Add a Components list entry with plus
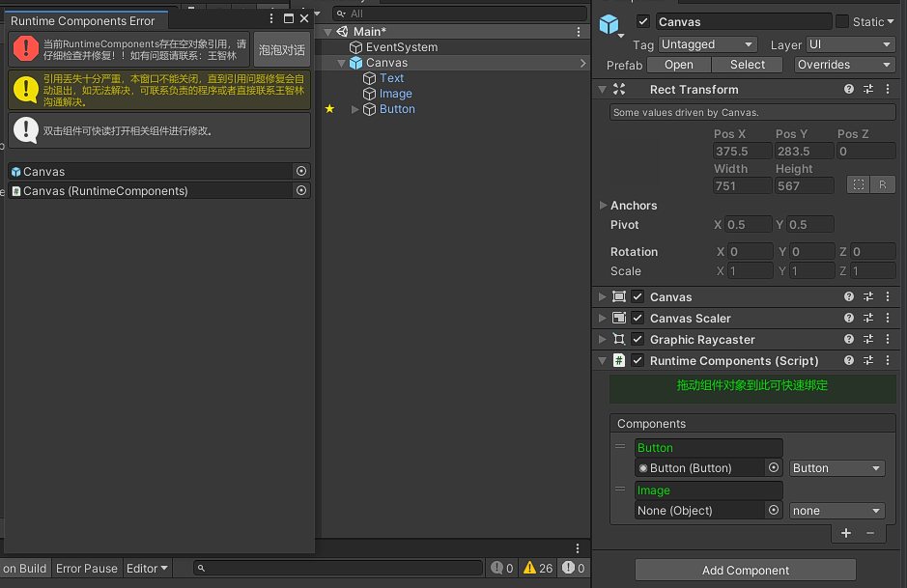The image size is (907, 588). [x=846, y=533]
